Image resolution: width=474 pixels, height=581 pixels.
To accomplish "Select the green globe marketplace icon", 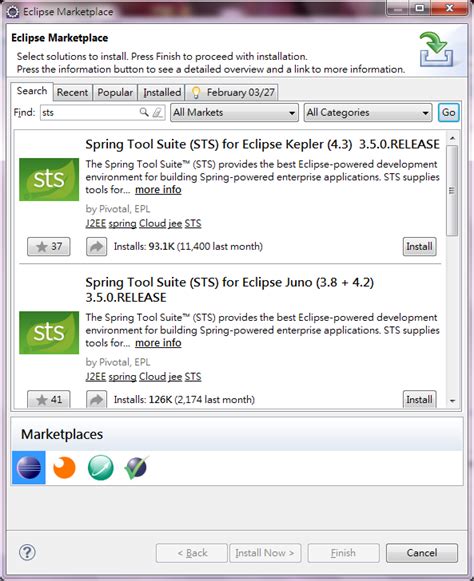I will pyautogui.click(x=100, y=468).
